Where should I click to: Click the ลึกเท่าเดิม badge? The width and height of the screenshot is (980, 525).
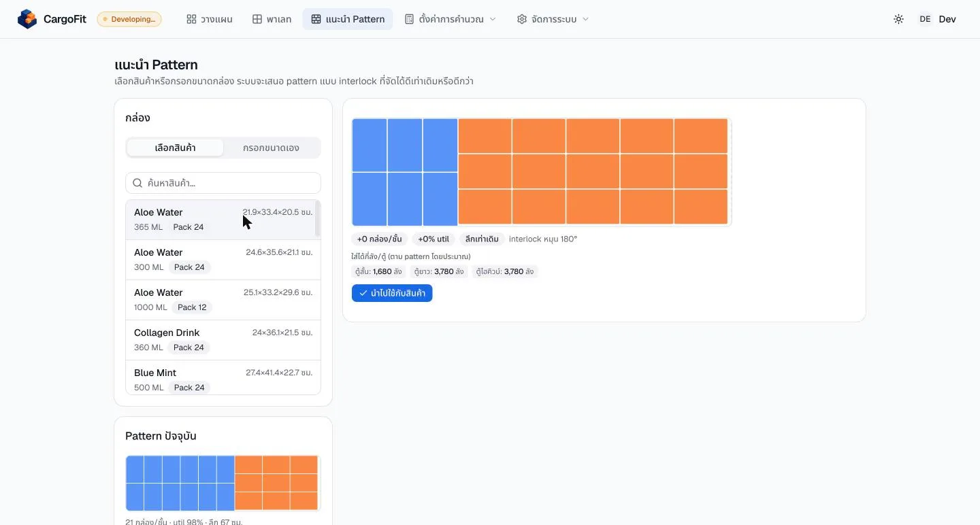click(x=482, y=239)
